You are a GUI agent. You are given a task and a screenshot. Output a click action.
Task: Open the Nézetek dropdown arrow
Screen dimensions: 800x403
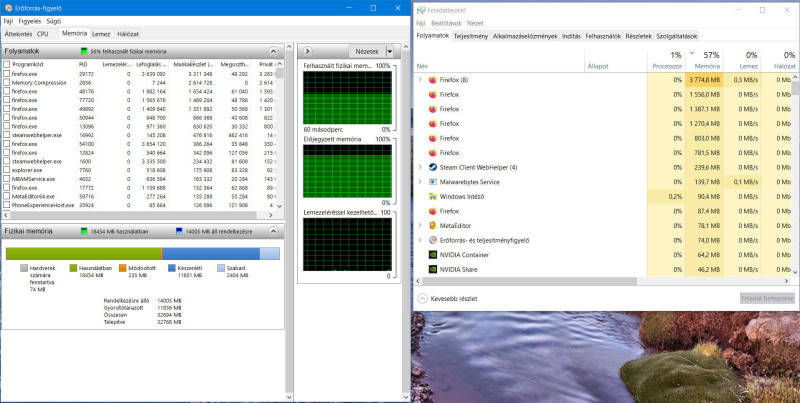[x=389, y=52]
